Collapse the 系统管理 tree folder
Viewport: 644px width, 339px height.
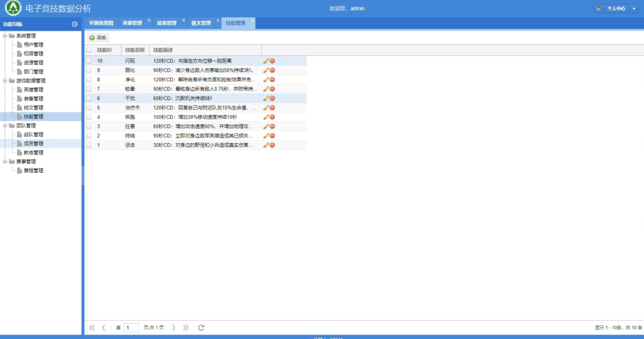(5, 36)
